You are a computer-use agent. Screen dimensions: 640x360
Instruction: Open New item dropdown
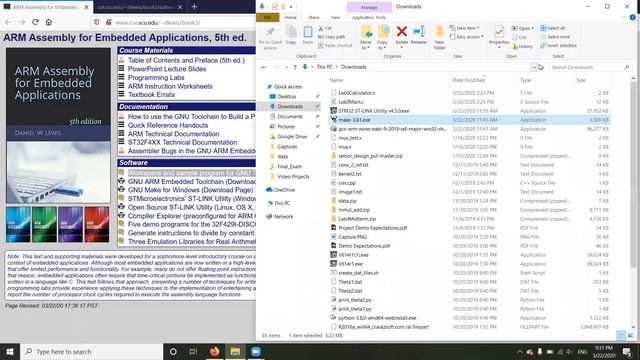[x=465, y=28]
